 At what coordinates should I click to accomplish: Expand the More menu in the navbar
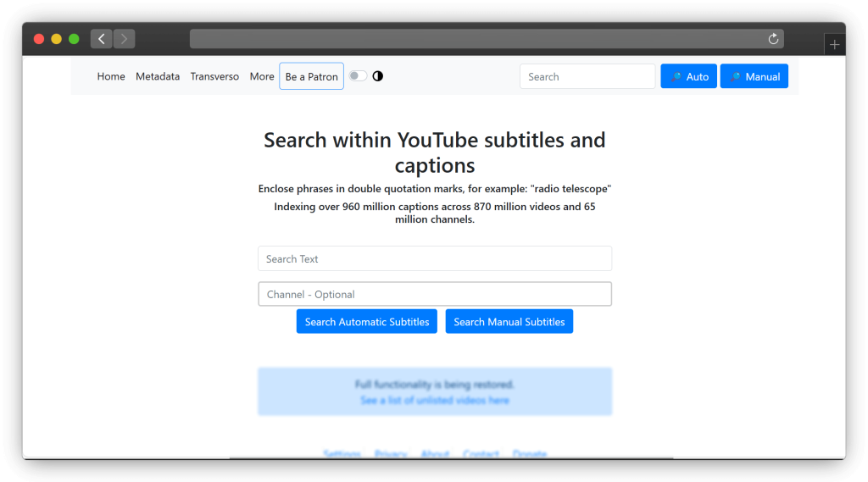coord(262,76)
